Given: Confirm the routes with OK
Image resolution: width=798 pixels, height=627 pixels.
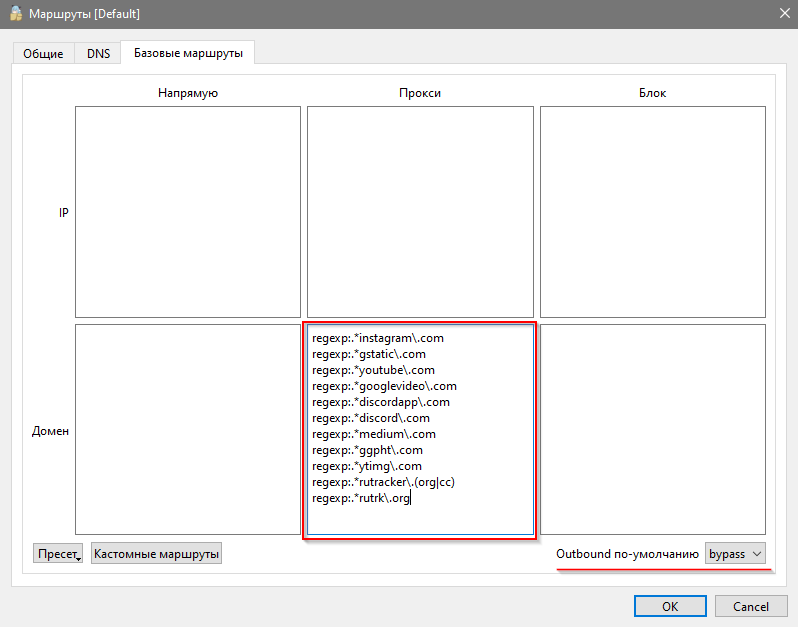Looking at the screenshot, I should [669, 606].
